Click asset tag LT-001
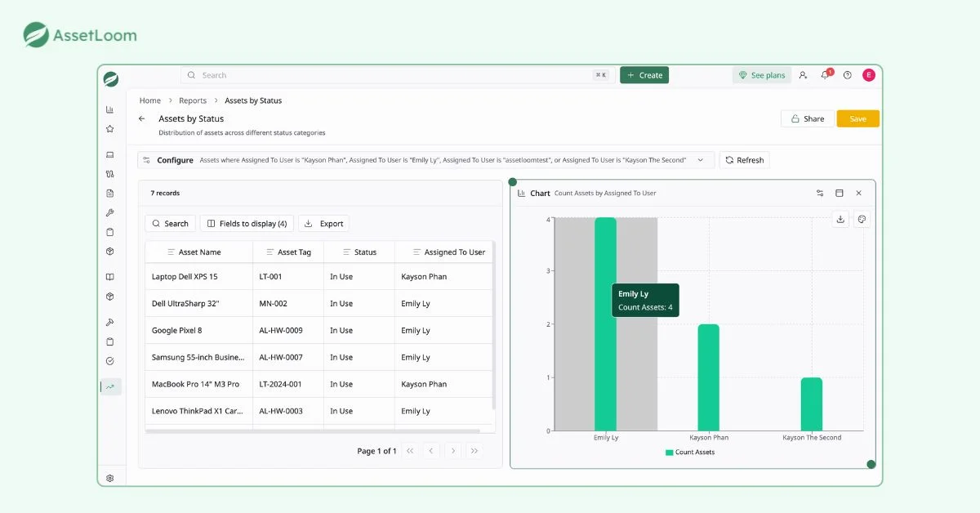The height and width of the screenshot is (513, 980). click(270, 277)
